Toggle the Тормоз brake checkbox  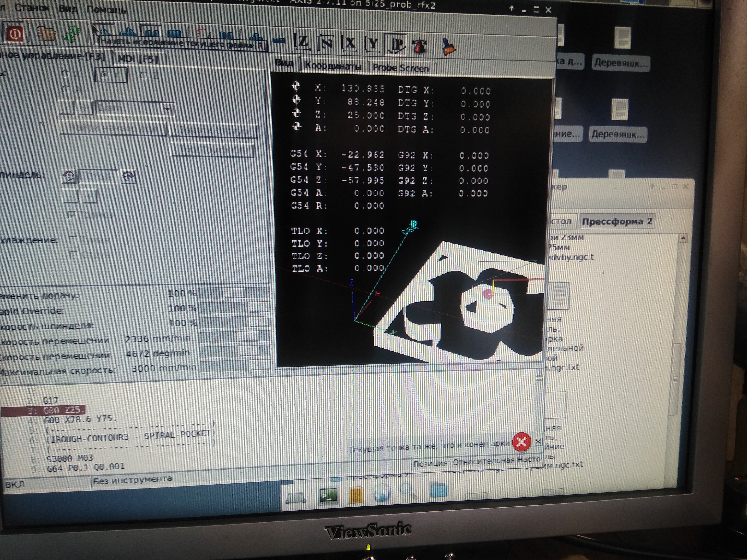click(72, 215)
